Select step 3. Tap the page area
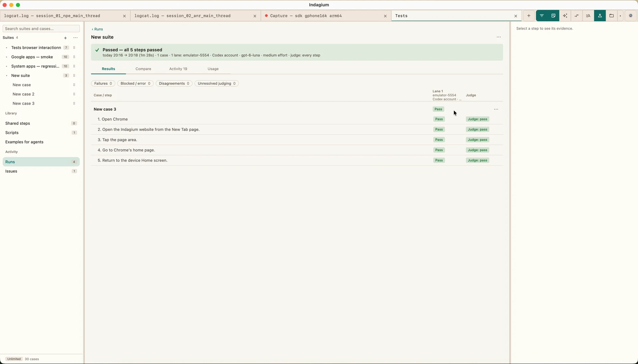Viewport: 638px width, 364px height. 297,140
